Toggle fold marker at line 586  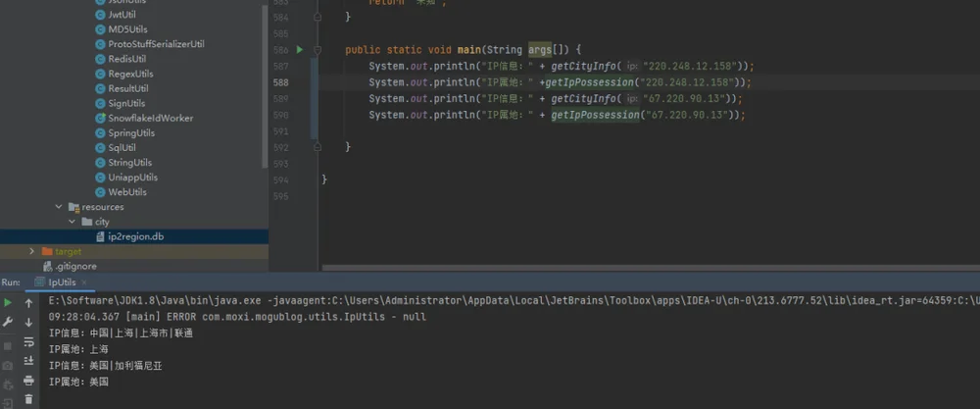(317, 49)
